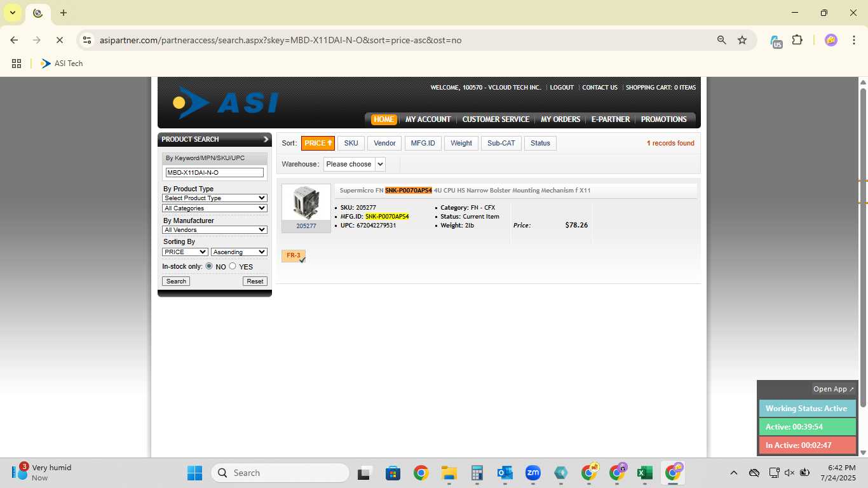The width and height of the screenshot is (868, 488).
Task: Click the ASI logo
Action: 226,102
